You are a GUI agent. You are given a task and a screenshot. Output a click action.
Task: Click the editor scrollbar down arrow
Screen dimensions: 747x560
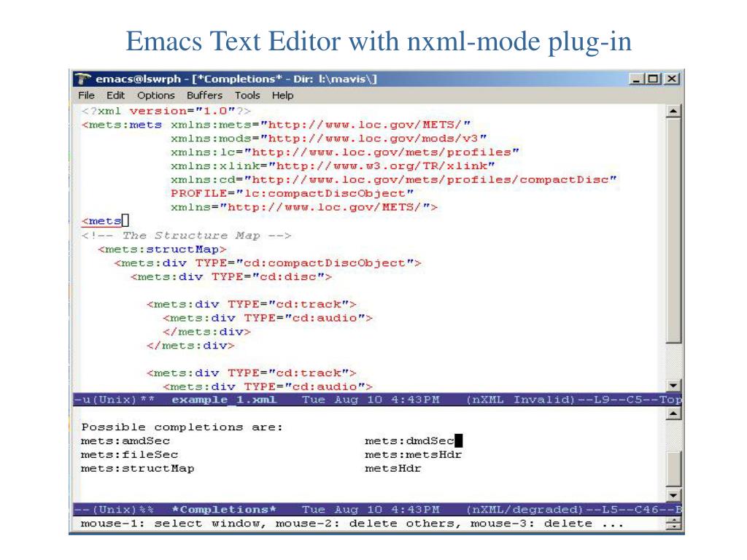click(673, 385)
